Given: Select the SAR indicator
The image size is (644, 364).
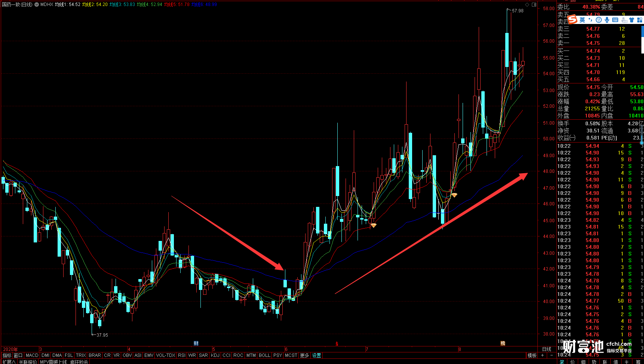Looking at the screenshot, I should [203, 355].
